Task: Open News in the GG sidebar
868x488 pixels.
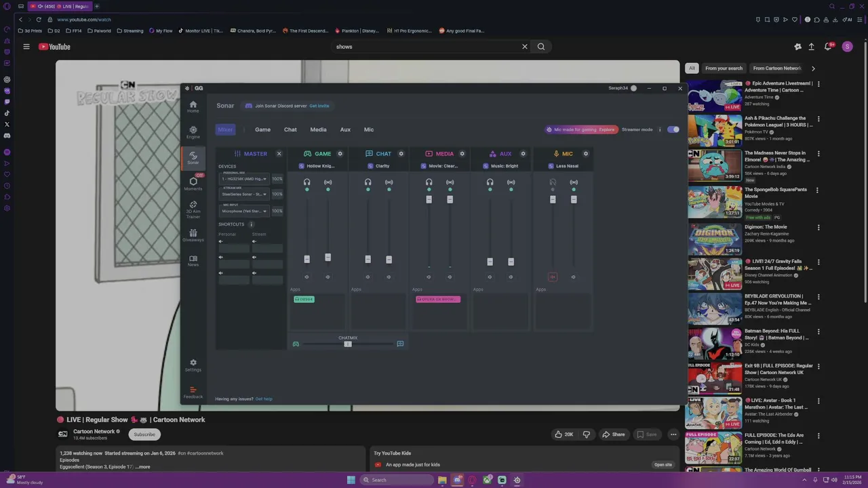Action: click(x=193, y=261)
